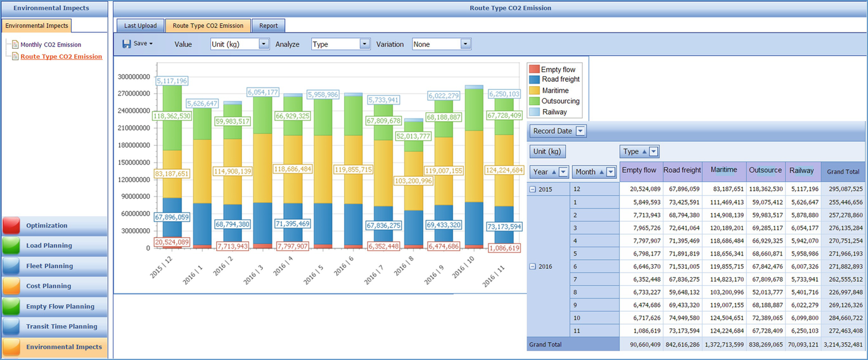Image resolution: width=868 pixels, height=360 pixels.
Task: Click the Railway column header
Action: click(x=803, y=170)
